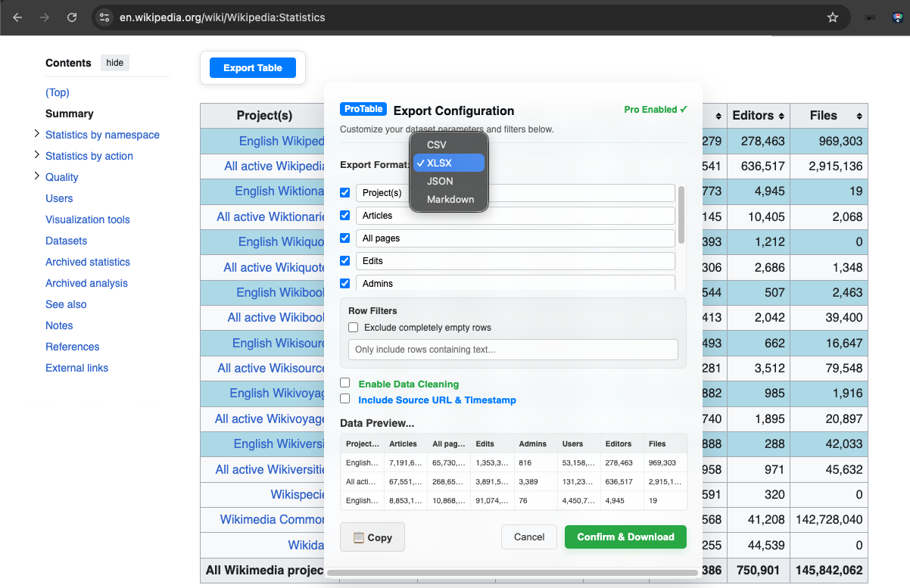This screenshot has height=588, width=910.
Task: Go back with the browser back arrow
Action: (x=17, y=17)
